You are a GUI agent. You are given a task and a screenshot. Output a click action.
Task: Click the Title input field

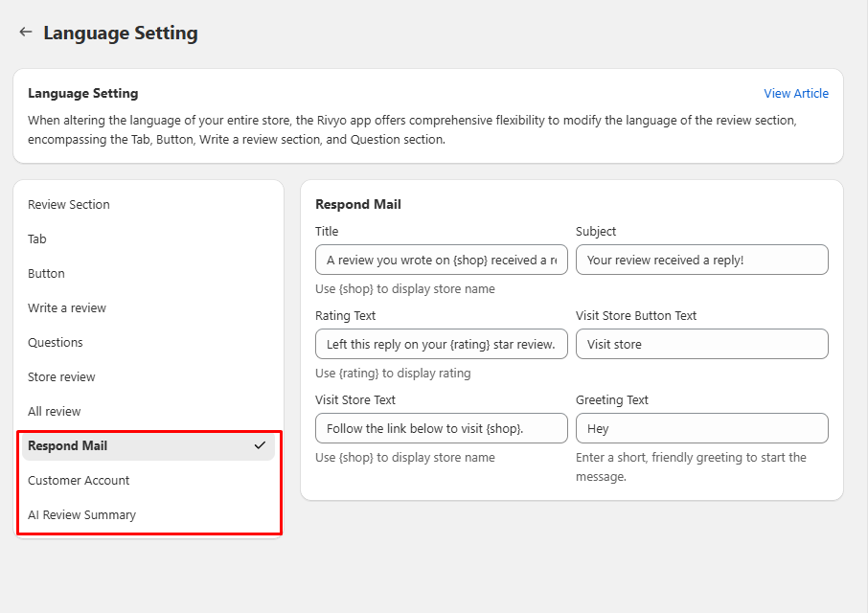[441, 260]
